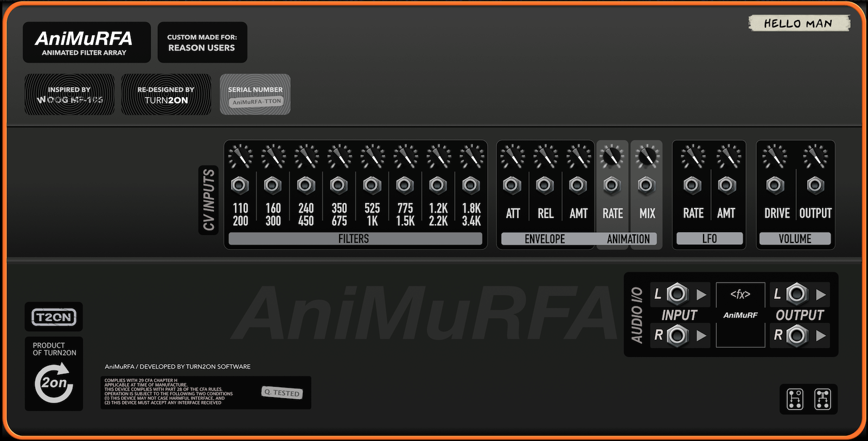Image resolution: width=868 pixels, height=441 pixels.
Task: Click the LFO section label
Action: (x=709, y=239)
